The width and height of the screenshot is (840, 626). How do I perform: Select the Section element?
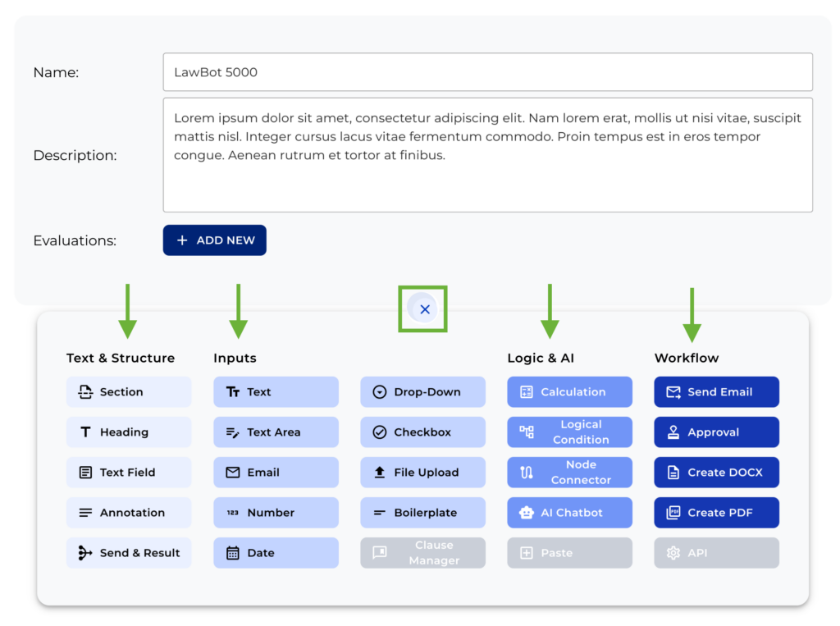point(129,391)
